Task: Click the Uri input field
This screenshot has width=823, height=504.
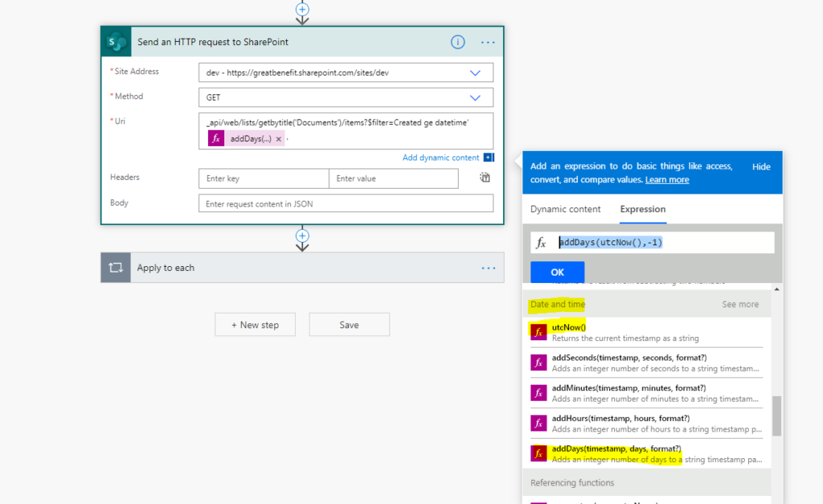Action: tap(346, 131)
